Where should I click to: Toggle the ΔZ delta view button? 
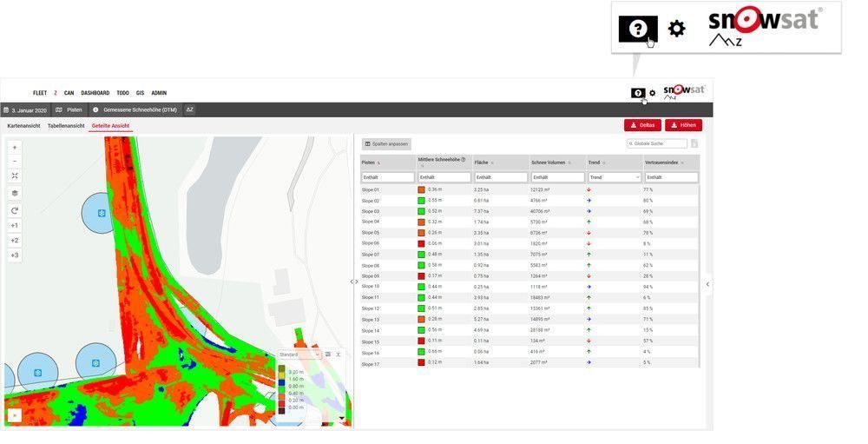[x=189, y=110]
